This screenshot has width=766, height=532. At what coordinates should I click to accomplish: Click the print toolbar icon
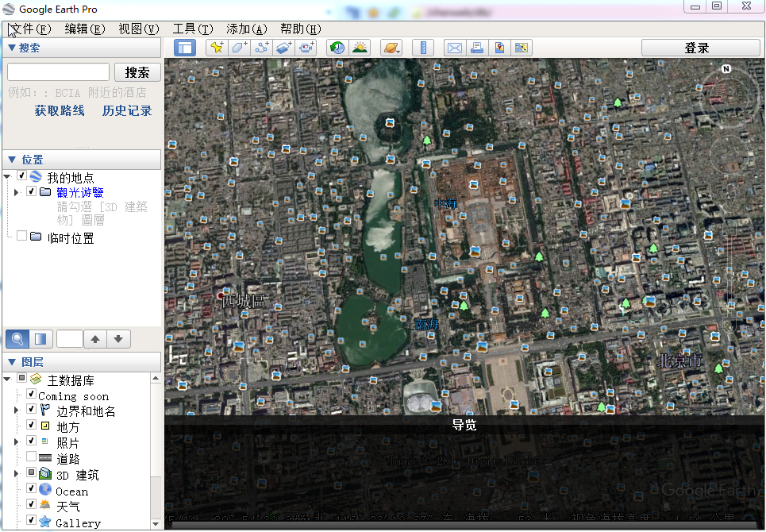[477, 48]
